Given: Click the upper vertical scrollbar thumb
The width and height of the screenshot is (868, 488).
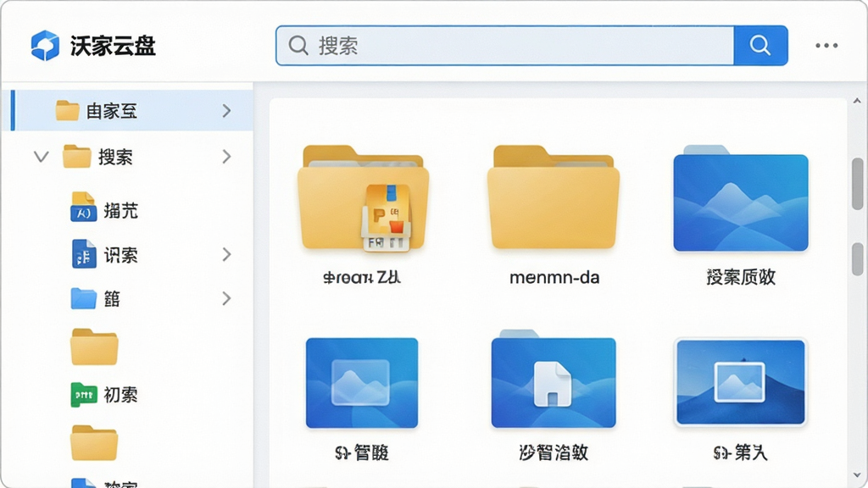Looking at the screenshot, I should [x=858, y=184].
